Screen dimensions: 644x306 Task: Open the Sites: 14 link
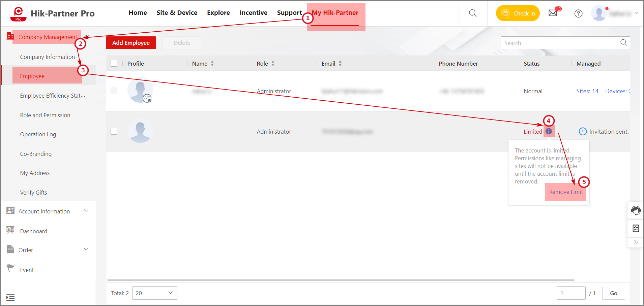[587, 91]
